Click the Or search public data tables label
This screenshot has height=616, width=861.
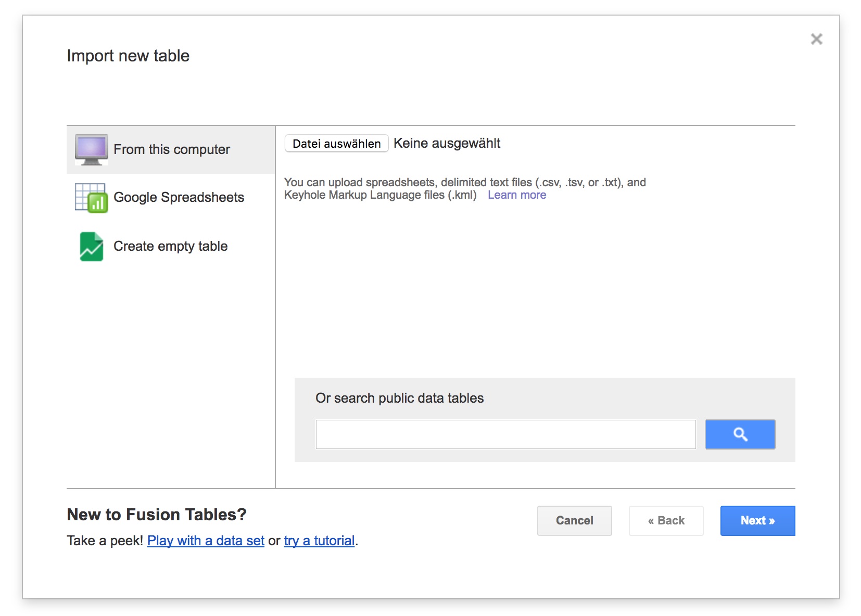(399, 398)
